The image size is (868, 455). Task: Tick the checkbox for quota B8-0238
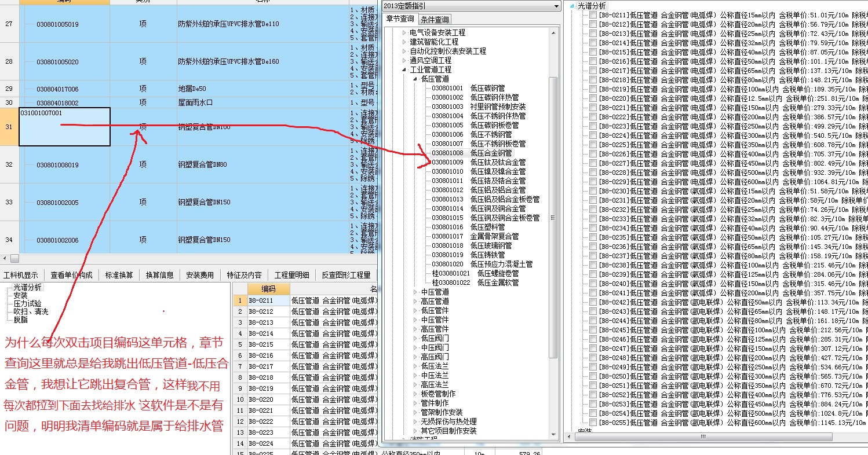pos(593,265)
